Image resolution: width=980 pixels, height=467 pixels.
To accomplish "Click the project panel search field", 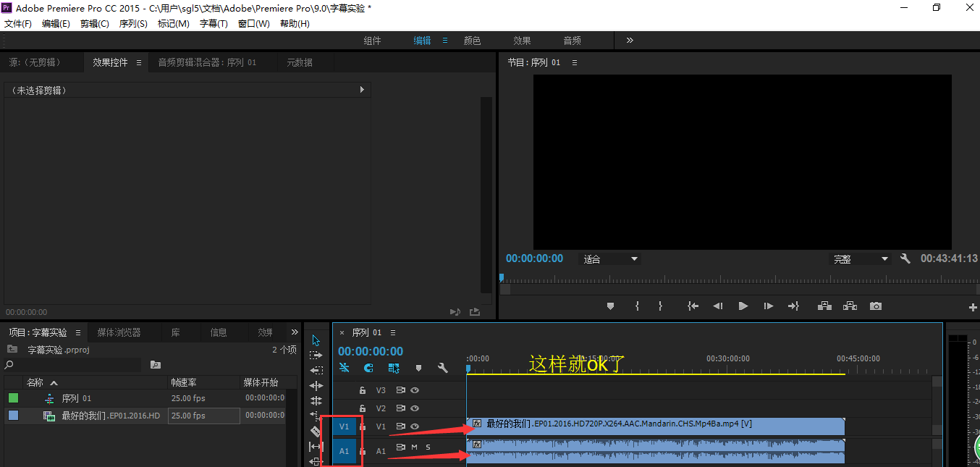I will pos(72,365).
